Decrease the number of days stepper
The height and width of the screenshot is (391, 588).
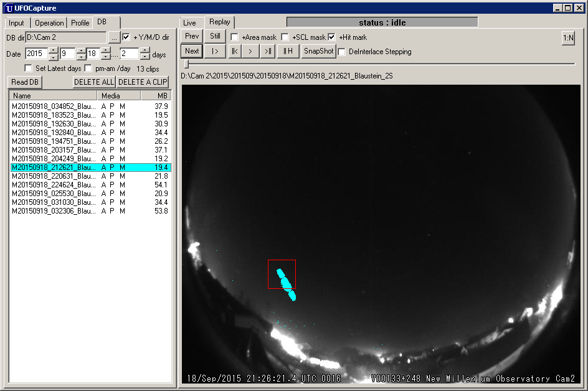145,57
